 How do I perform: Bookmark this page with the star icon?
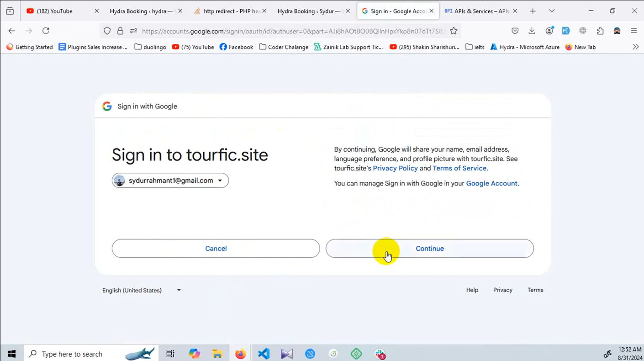pos(454,31)
